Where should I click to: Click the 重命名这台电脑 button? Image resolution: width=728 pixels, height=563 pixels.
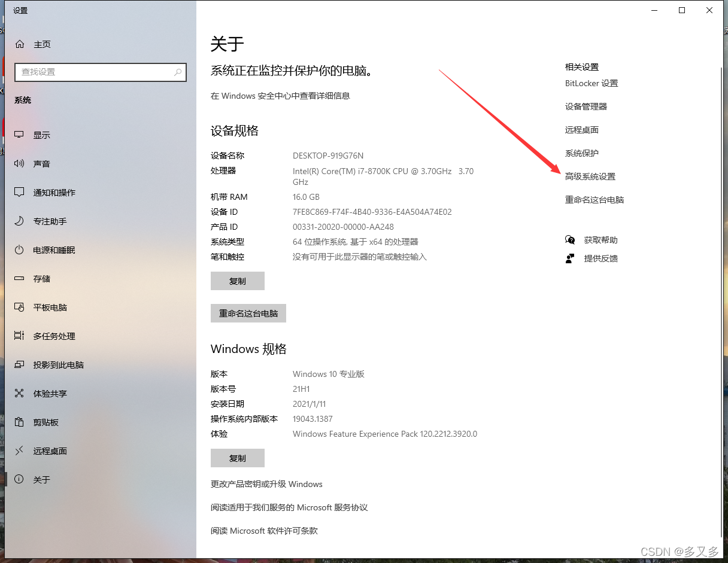tap(248, 314)
